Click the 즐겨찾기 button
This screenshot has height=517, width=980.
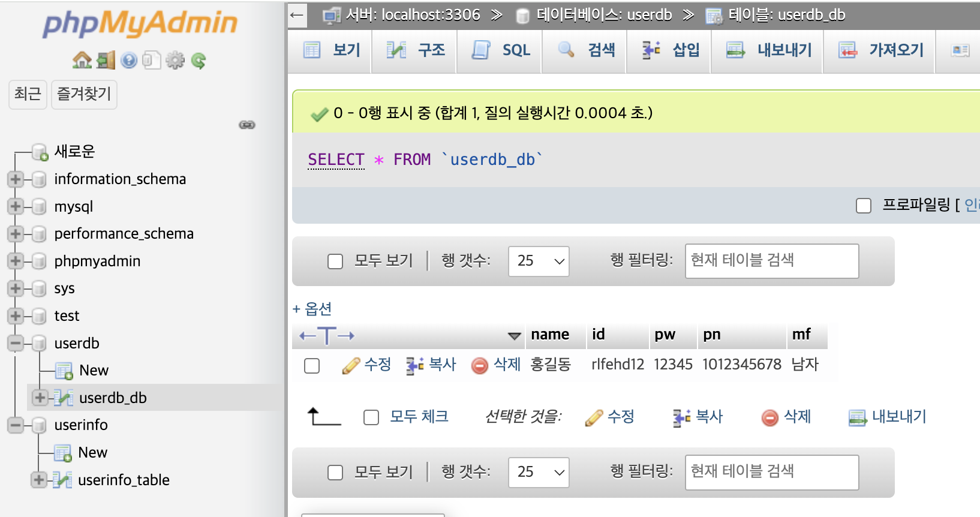[84, 94]
